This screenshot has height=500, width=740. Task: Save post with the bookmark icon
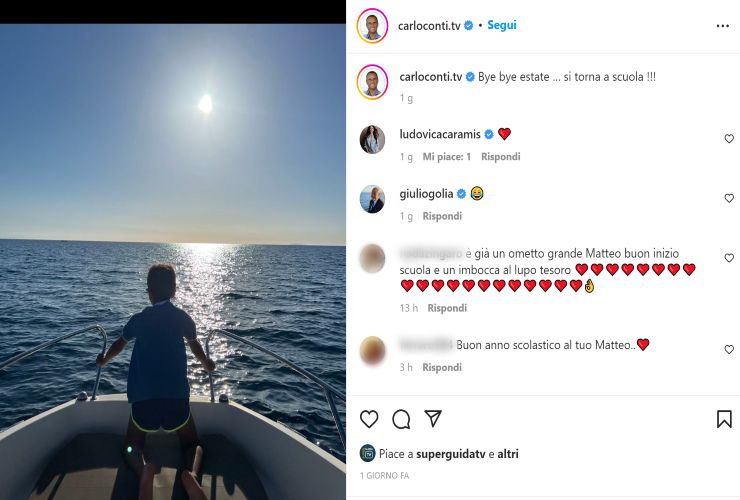[x=724, y=419]
